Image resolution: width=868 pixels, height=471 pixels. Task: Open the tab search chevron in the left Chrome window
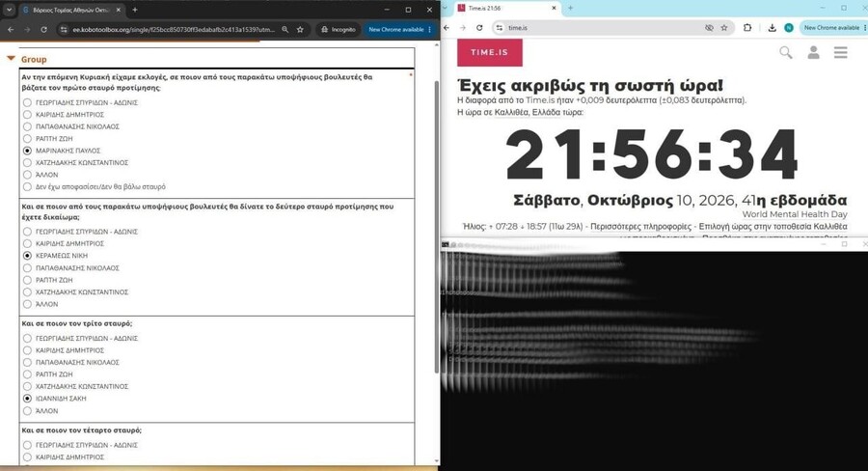[x=9, y=10]
